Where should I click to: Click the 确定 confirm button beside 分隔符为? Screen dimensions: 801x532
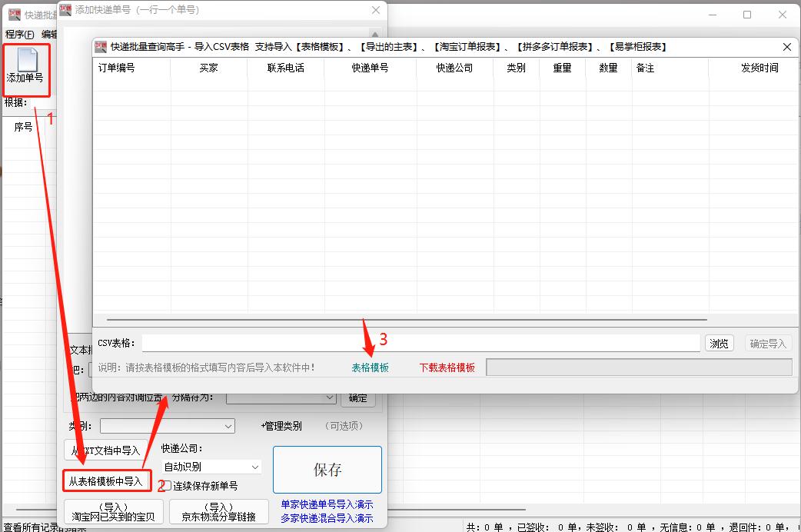[357, 397]
